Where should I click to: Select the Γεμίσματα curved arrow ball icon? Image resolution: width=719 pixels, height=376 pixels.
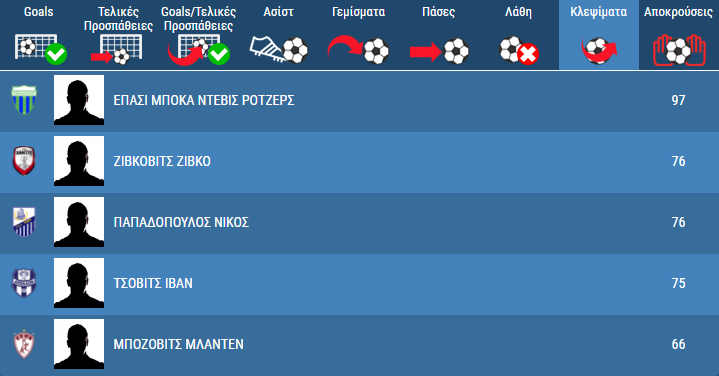pos(358,50)
